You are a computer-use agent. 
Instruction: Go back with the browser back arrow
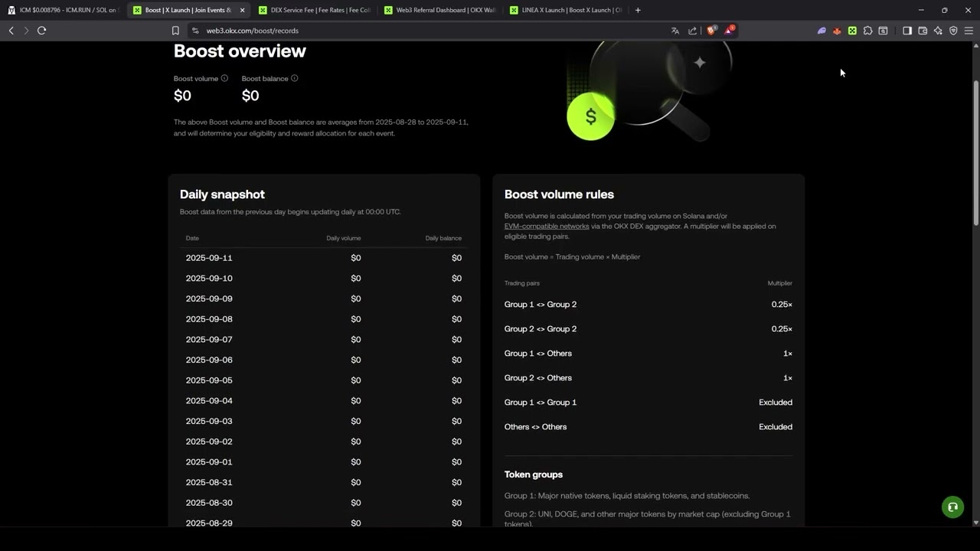[11, 31]
